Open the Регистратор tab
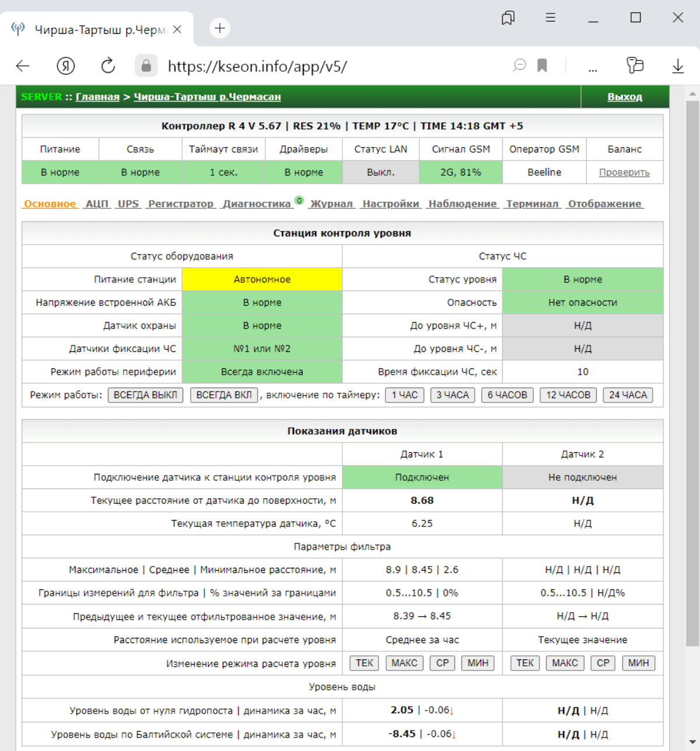Screen dimensions: 700x751 [x=181, y=204]
